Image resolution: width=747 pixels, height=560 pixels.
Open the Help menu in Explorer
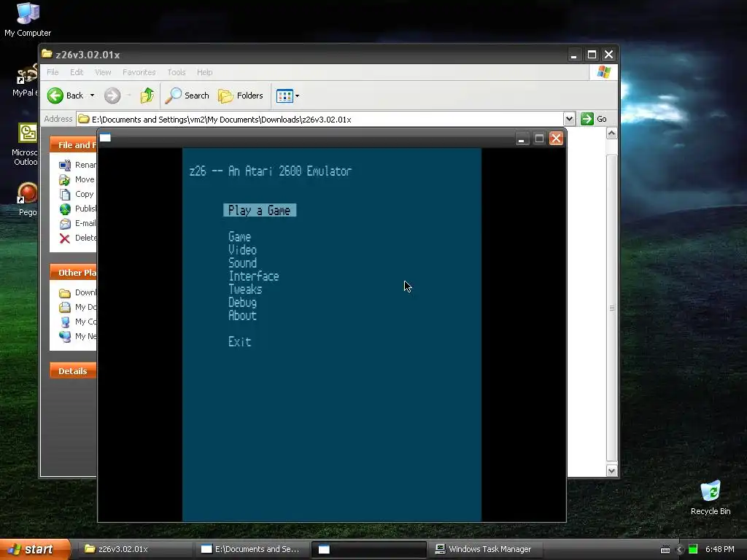(x=205, y=72)
